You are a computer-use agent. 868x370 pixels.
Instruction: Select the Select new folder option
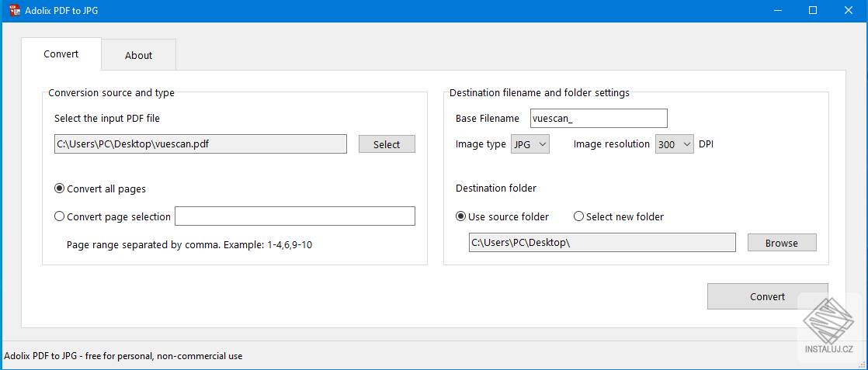[618, 216]
